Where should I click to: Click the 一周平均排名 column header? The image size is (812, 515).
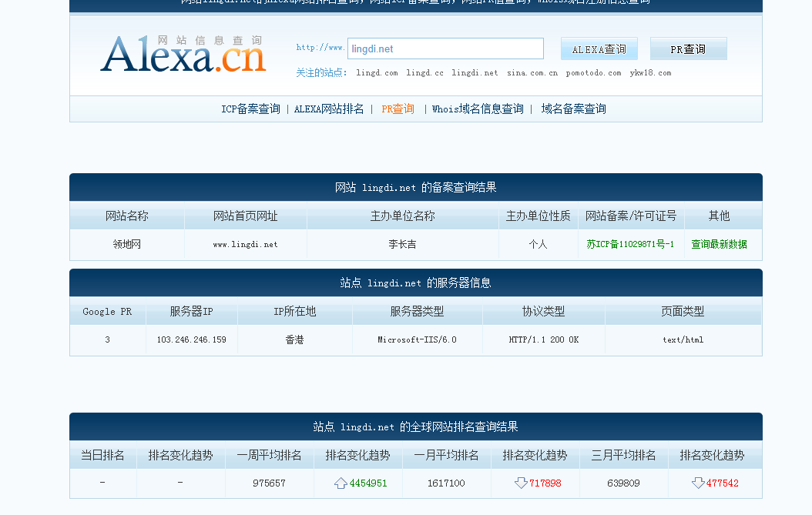click(x=269, y=456)
